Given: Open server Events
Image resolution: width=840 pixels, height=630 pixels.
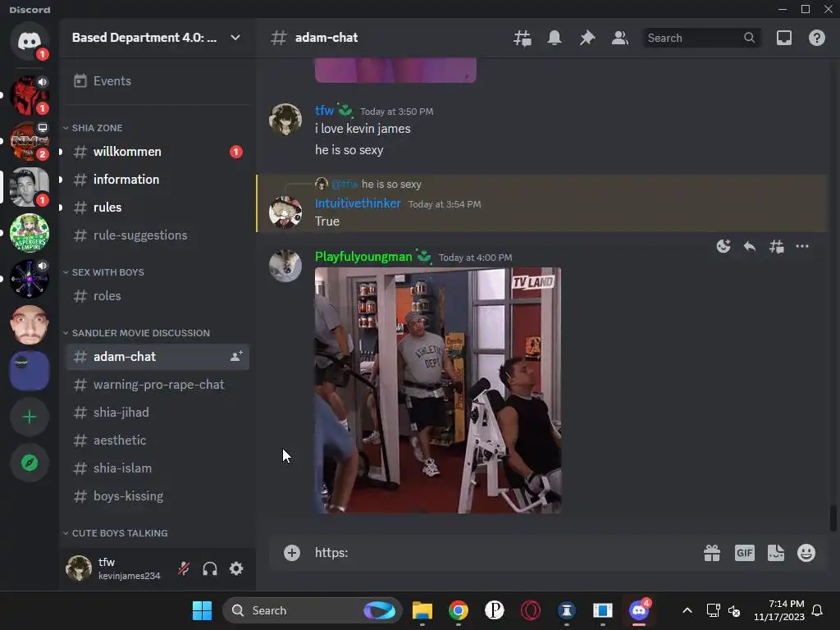Looking at the screenshot, I should tap(157, 81).
